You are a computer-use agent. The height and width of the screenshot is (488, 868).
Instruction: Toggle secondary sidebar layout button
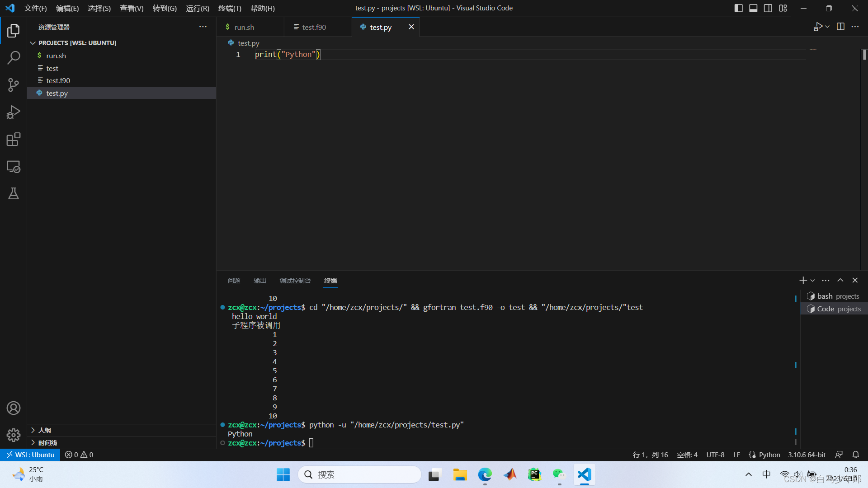coord(768,8)
